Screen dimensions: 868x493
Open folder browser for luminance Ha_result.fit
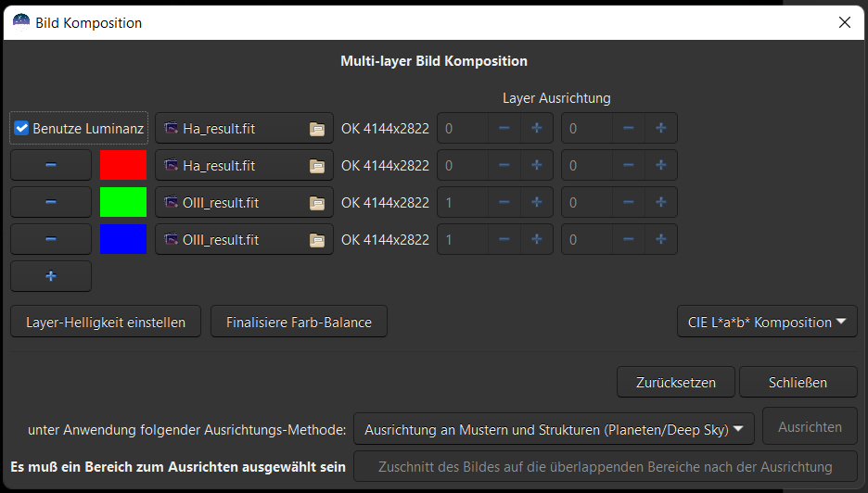(317, 129)
